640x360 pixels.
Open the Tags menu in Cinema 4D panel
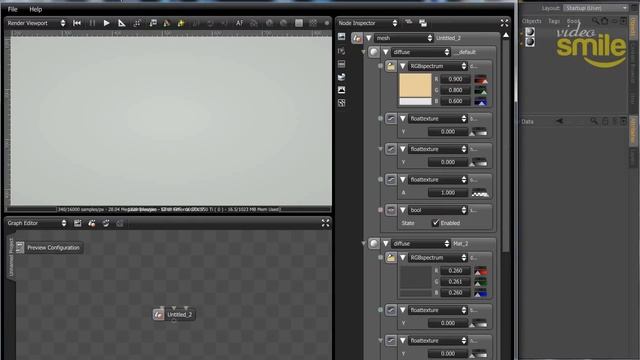554,21
